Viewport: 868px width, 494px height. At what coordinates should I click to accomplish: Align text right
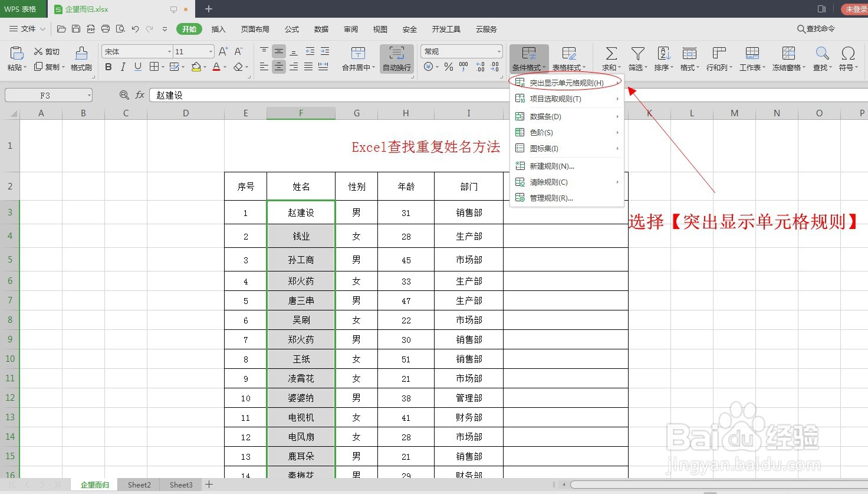point(294,67)
